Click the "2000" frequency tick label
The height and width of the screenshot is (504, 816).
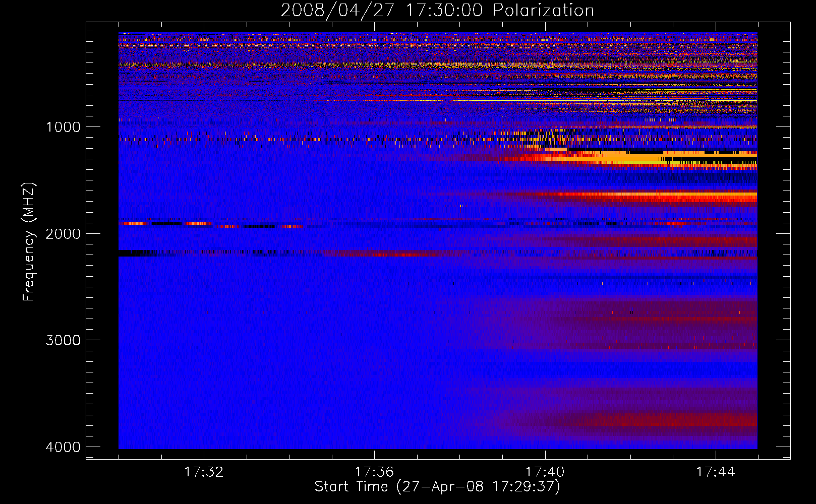(63, 234)
